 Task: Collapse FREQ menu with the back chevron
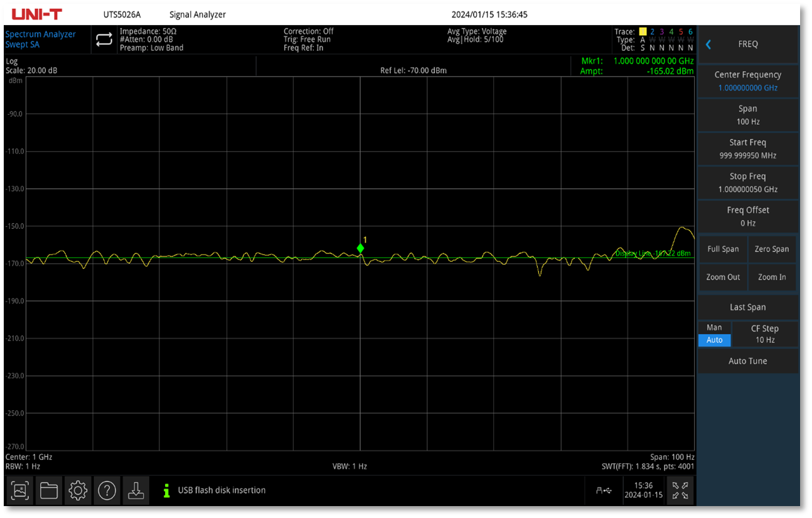[x=708, y=45]
